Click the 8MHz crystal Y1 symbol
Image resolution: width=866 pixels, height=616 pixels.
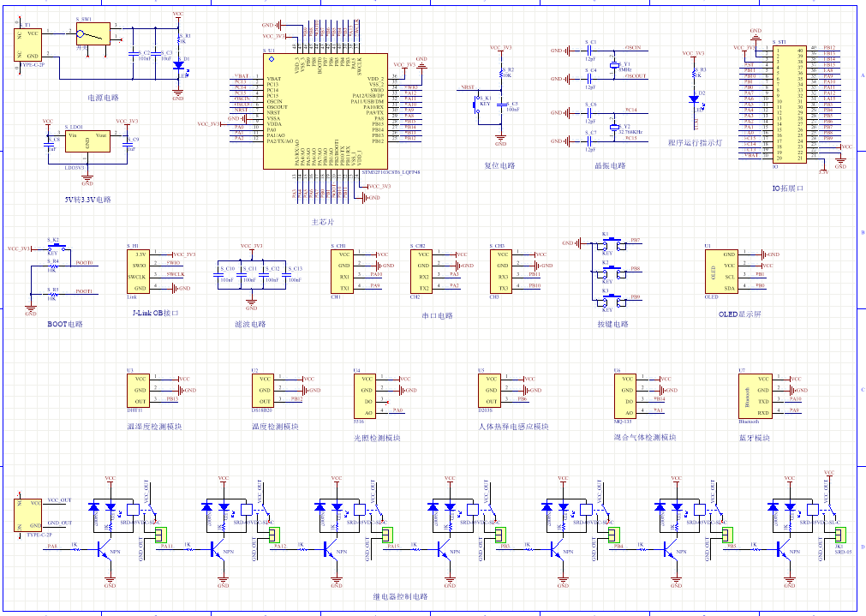(x=614, y=65)
